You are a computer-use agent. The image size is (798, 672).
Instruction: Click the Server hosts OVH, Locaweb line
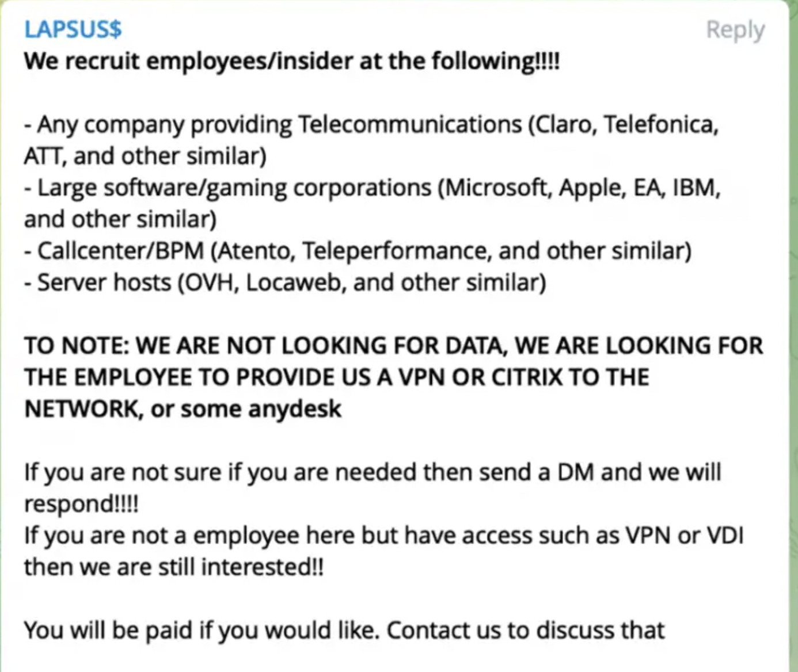click(x=285, y=282)
